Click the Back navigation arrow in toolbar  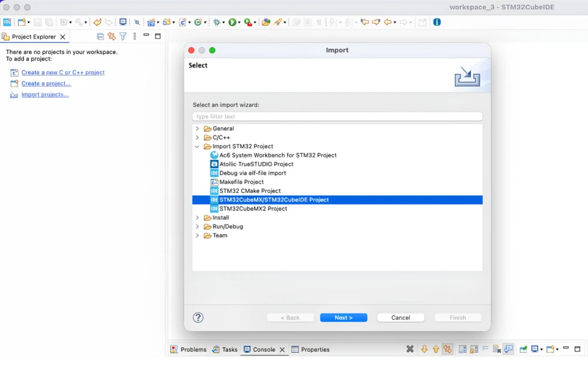pos(387,22)
